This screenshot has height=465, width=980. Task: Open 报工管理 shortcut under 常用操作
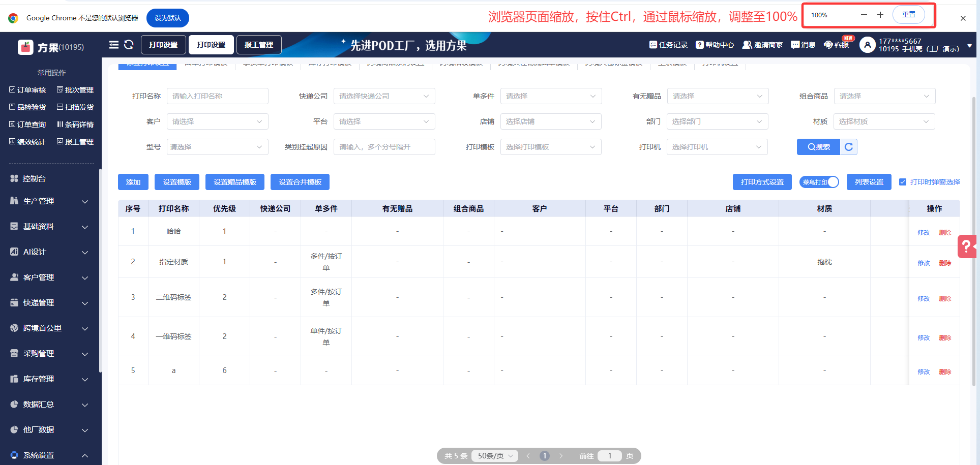click(75, 142)
